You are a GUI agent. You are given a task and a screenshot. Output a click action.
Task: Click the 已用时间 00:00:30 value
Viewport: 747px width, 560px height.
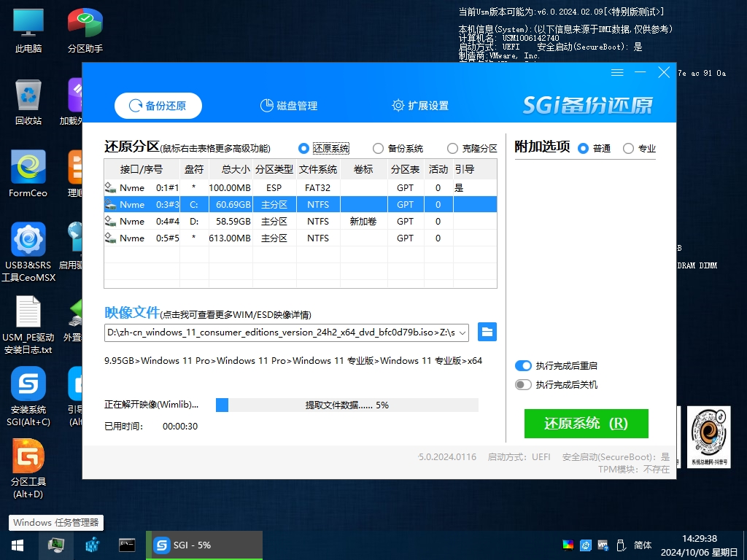(180, 426)
